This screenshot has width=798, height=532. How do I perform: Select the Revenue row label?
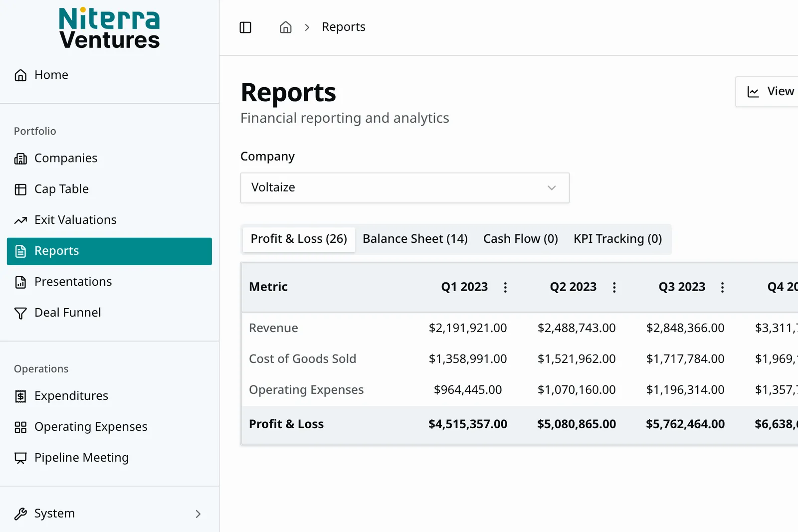[x=273, y=328]
